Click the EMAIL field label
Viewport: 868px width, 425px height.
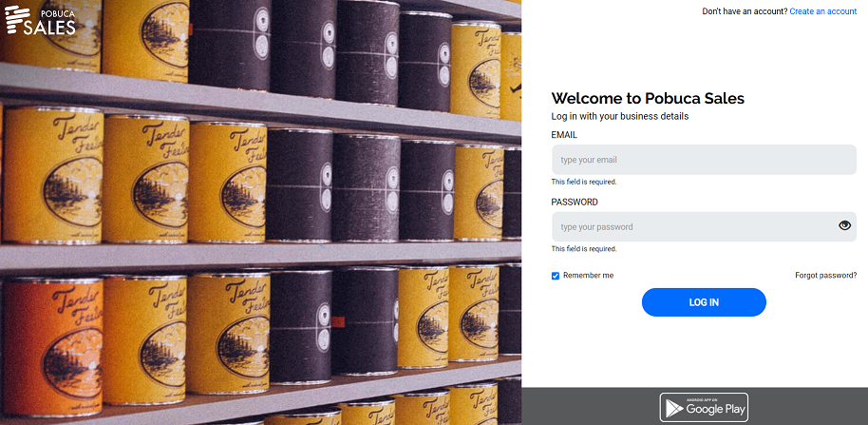(x=564, y=135)
